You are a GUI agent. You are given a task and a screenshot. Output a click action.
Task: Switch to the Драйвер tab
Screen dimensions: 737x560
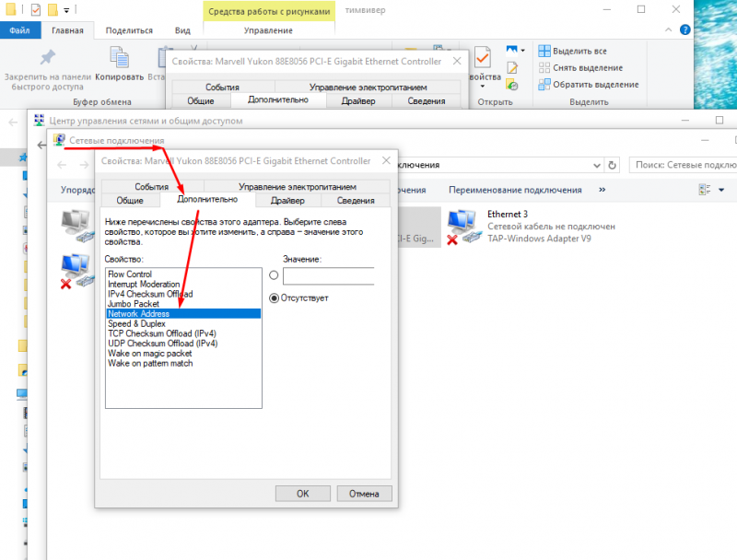point(288,200)
